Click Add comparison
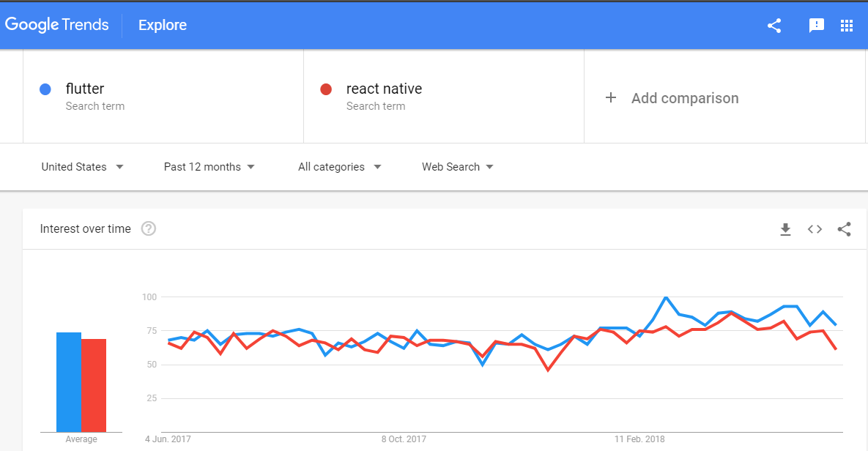 pos(684,98)
